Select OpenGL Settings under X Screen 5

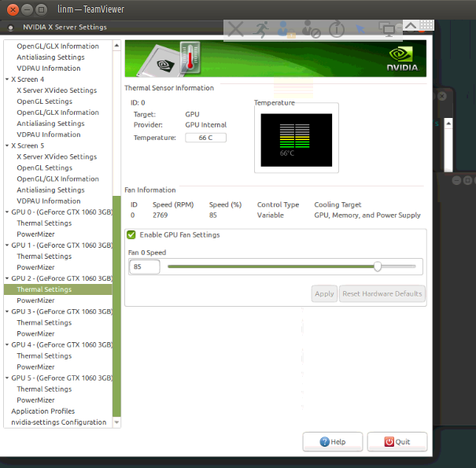[x=45, y=168]
